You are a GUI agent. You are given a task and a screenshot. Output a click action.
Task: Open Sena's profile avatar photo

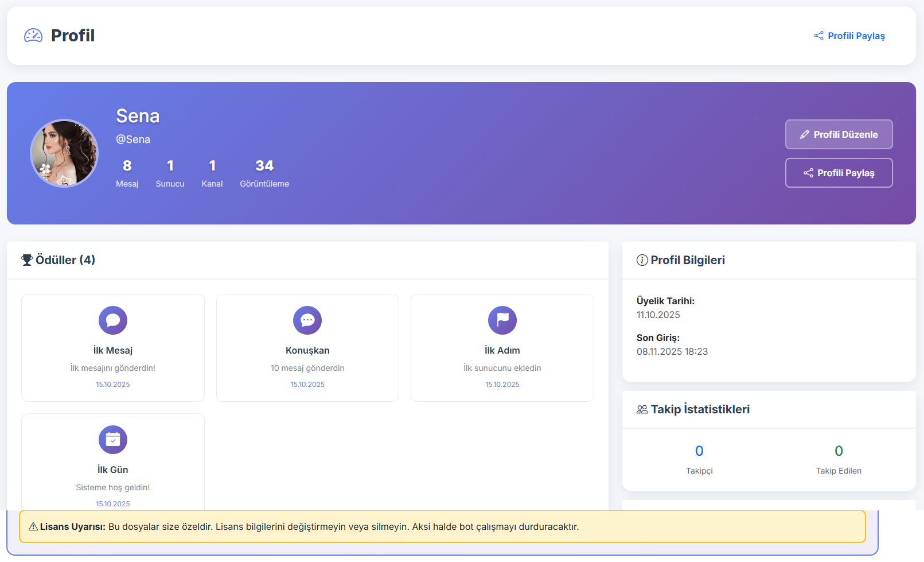coord(64,153)
